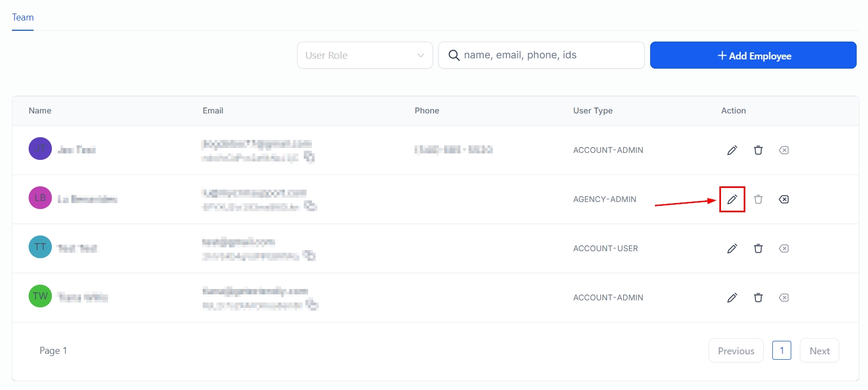Click the edit pencil in the LB row

(732, 199)
